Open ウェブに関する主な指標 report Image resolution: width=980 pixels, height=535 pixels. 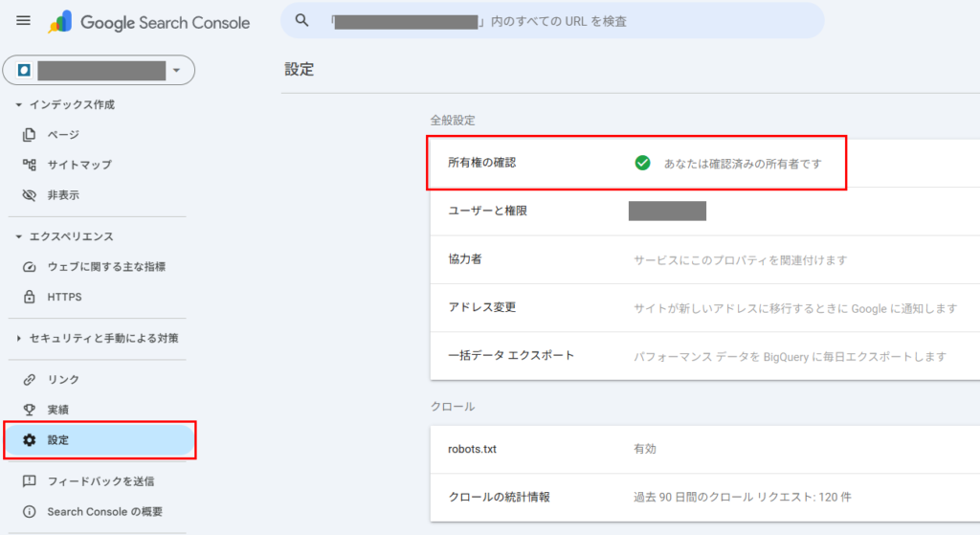112,267
